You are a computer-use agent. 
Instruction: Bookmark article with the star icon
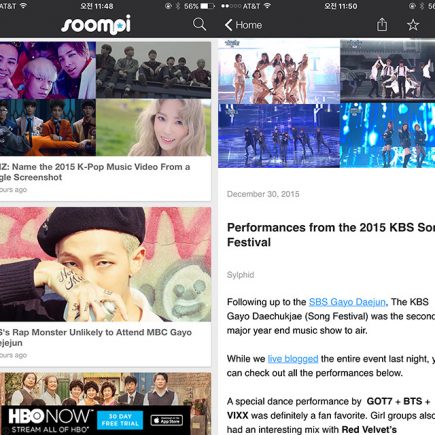413,25
